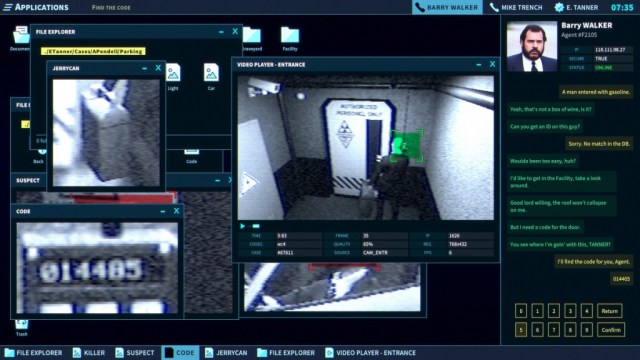Minimize the Video Player window
The height and width of the screenshot is (360, 640).
[479, 64]
